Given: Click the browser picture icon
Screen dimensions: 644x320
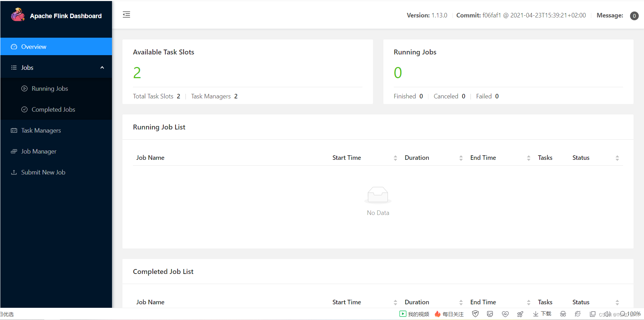Looking at the screenshot, I should click(490, 314).
